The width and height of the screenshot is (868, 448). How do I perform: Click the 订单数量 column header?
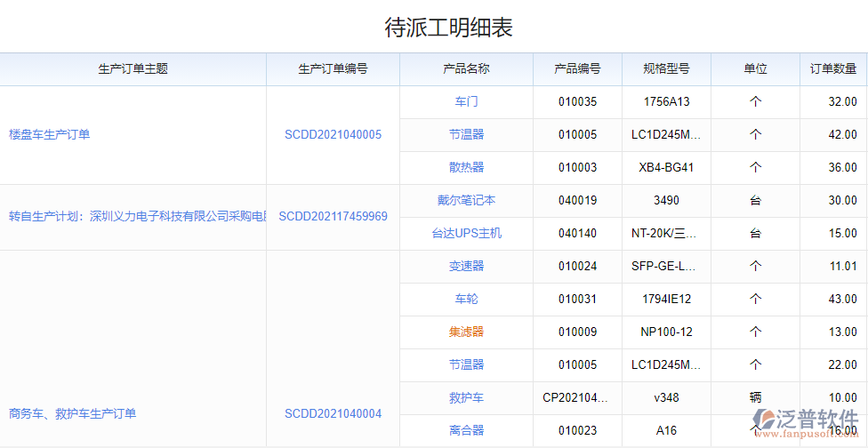pyautogui.click(x=832, y=69)
